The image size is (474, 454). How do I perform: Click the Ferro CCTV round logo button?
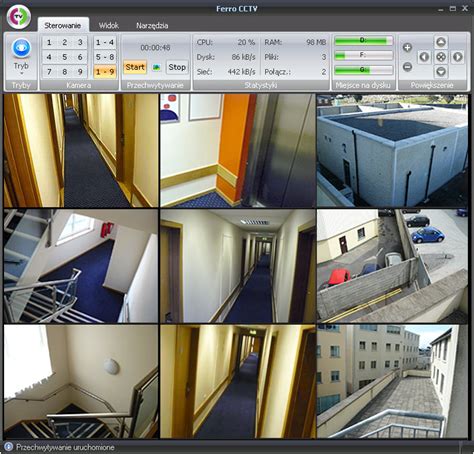tap(19, 16)
